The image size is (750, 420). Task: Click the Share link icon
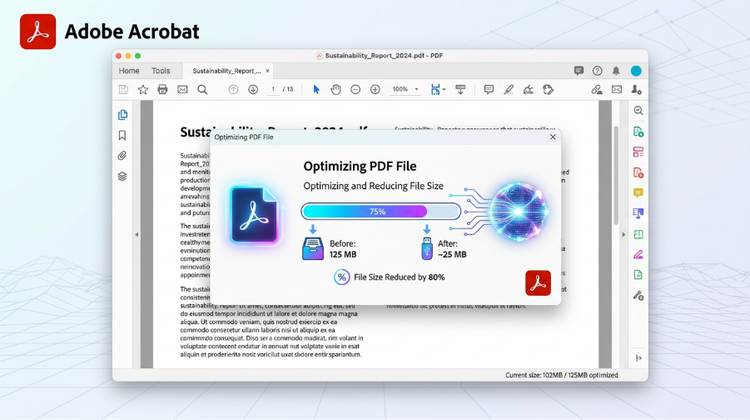point(596,89)
